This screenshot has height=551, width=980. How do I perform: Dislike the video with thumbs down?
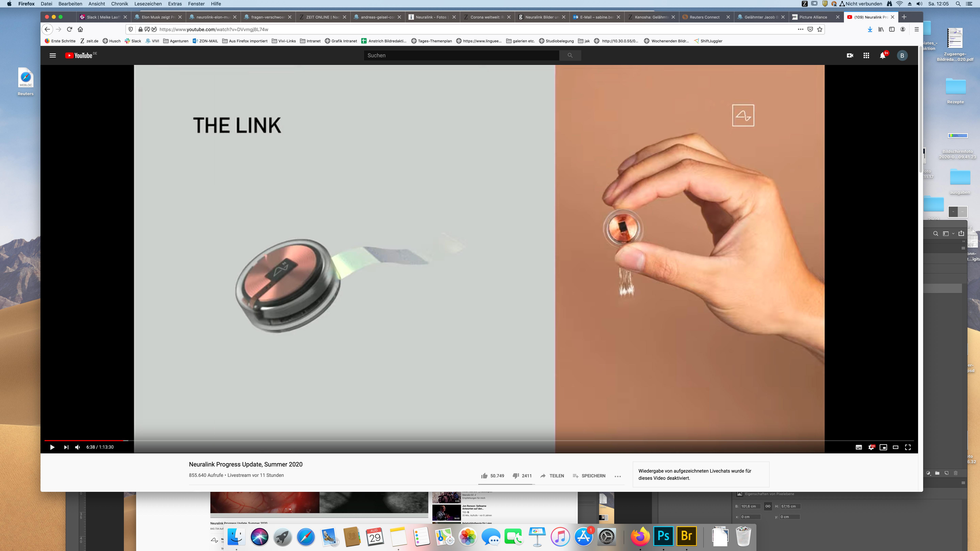(x=516, y=476)
